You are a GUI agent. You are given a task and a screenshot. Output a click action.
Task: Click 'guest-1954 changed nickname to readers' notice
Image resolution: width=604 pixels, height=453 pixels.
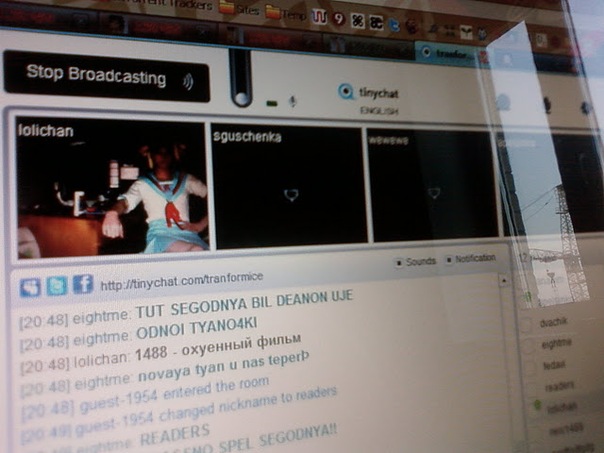point(208,410)
